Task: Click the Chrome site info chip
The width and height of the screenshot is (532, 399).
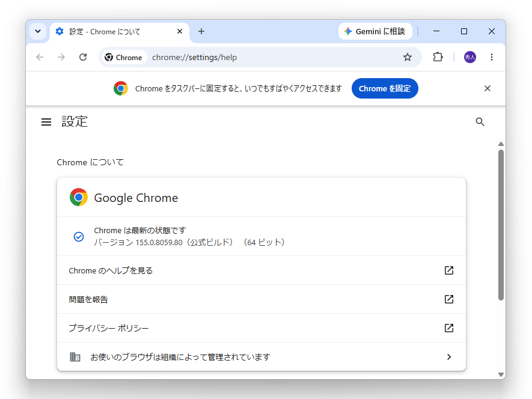Action: coord(123,57)
